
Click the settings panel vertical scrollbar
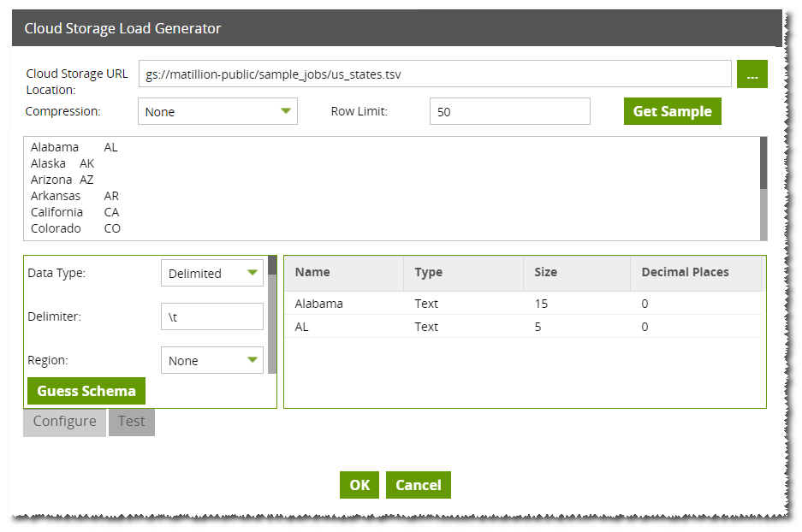point(272,315)
